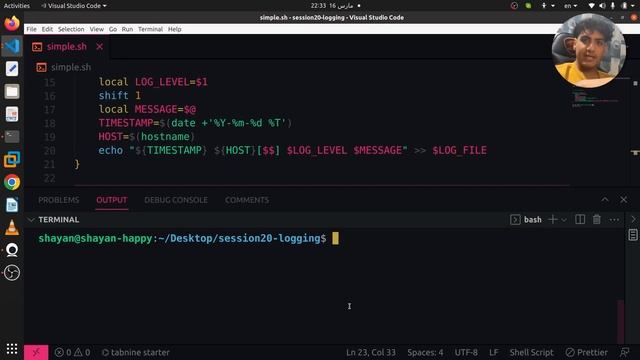The image size is (640, 360).
Task: Click tabnine starter status item
Action: point(136,352)
